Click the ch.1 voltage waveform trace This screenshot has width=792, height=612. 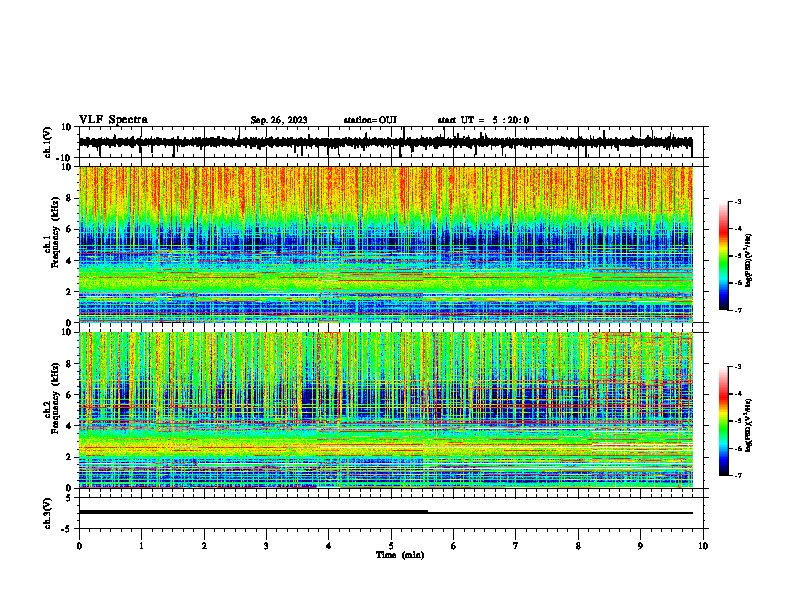click(385, 143)
